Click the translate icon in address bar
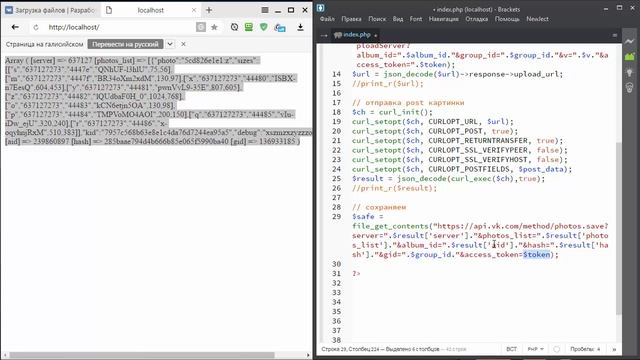The height and width of the screenshot is (360, 640). coord(201,27)
